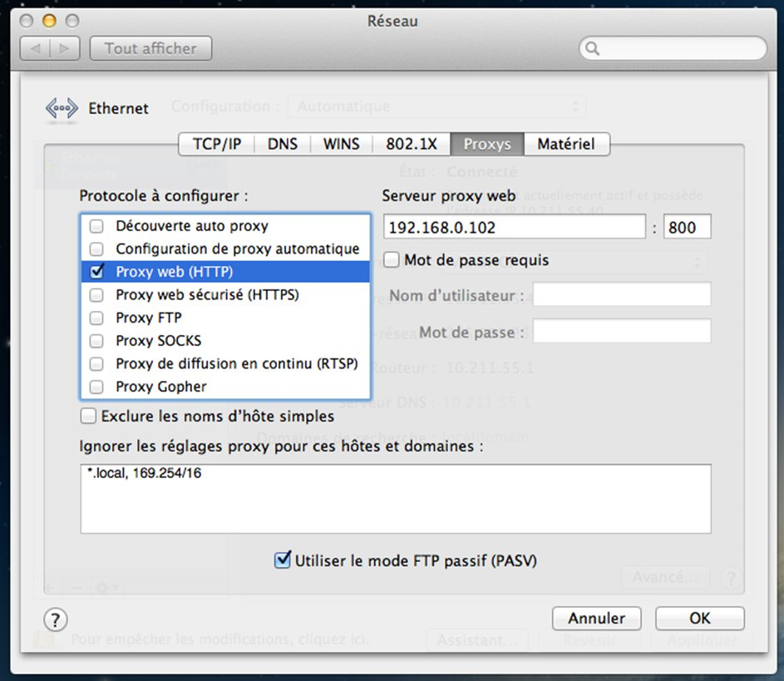
Task: Click the Tout afficher button
Action: [x=150, y=48]
